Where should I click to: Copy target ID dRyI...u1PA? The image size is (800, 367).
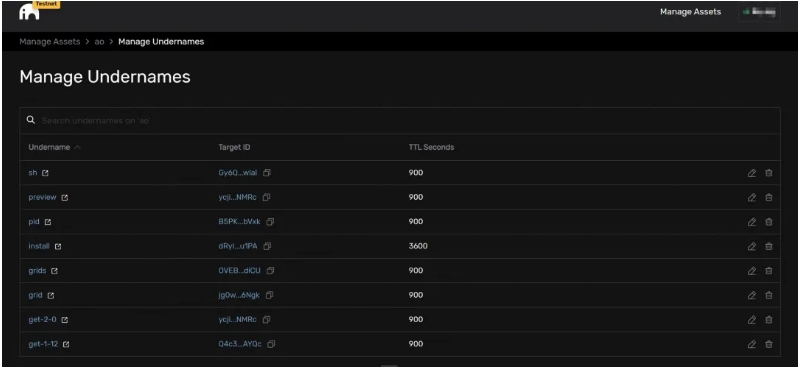click(267, 247)
